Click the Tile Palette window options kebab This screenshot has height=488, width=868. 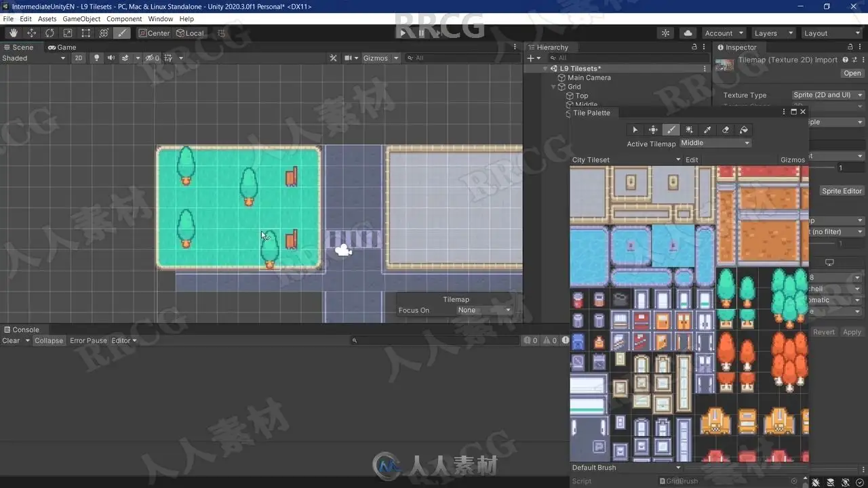785,112
